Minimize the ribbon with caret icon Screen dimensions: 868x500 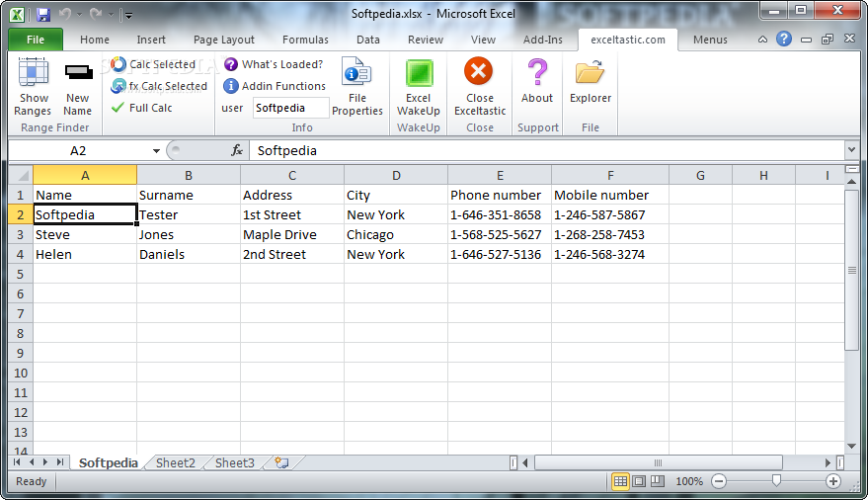click(762, 40)
